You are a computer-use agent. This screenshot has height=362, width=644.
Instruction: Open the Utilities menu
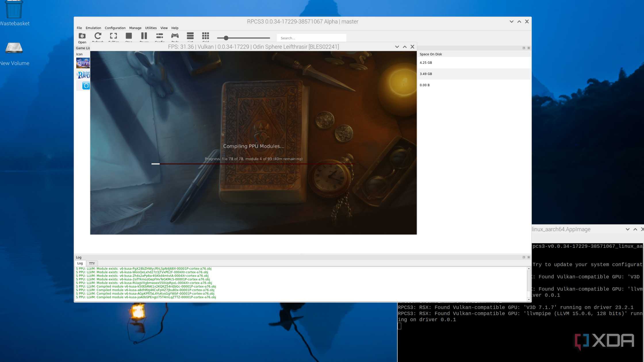151,28
